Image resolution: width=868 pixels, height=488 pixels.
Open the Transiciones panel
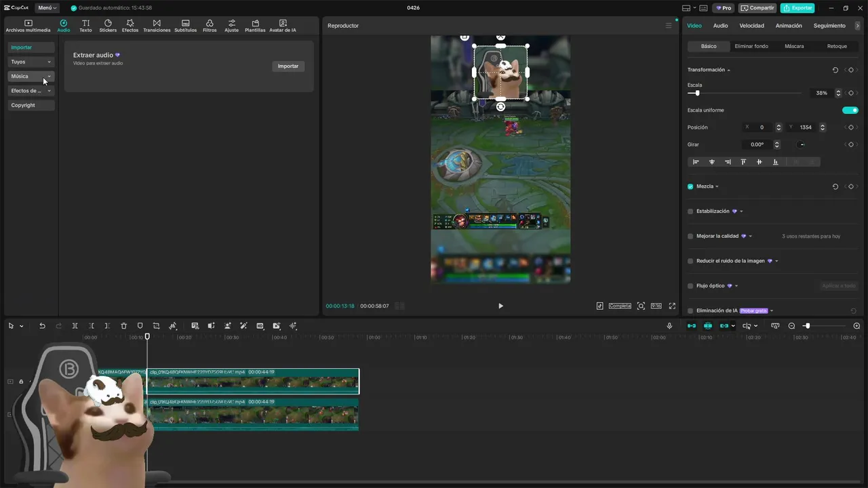coord(157,26)
